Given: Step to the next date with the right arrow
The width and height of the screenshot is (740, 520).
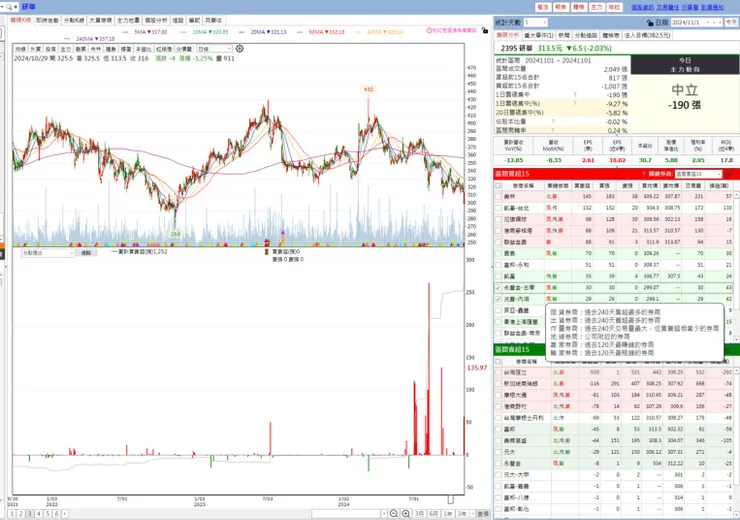Looking at the screenshot, I should pos(720,22).
